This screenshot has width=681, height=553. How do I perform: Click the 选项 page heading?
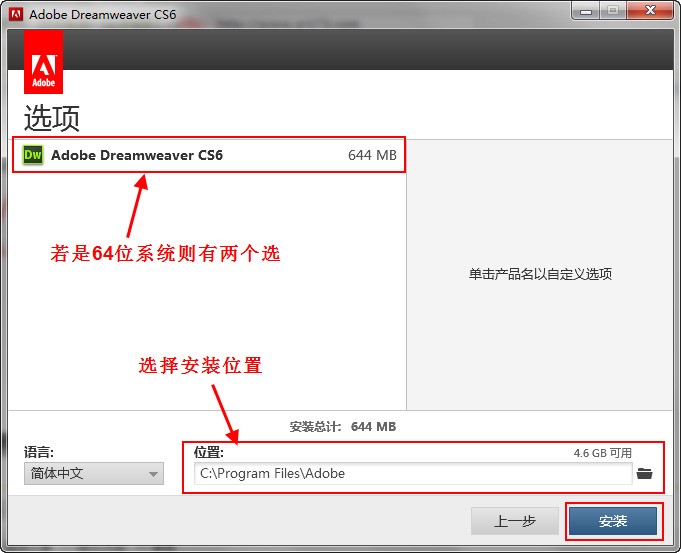pos(52,118)
